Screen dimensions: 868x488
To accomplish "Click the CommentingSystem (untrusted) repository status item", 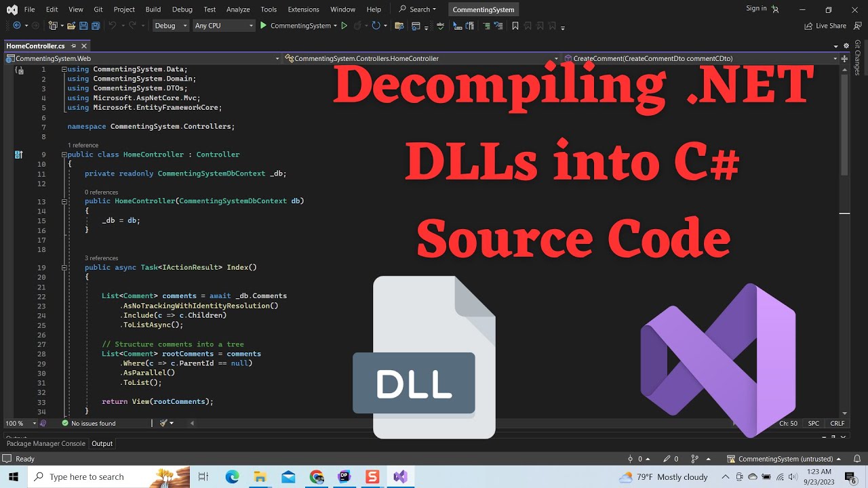I will point(784,459).
